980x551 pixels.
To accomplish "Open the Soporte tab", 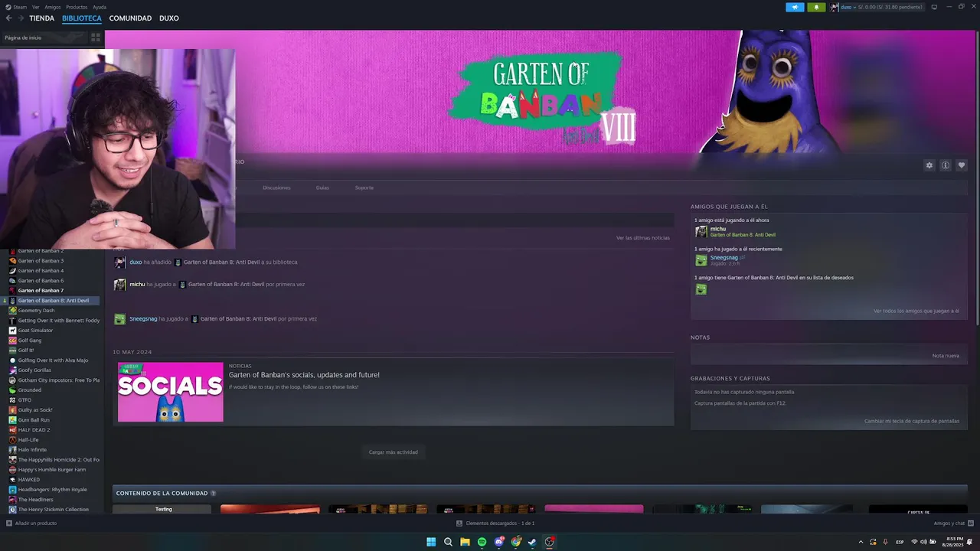I will pyautogui.click(x=364, y=187).
